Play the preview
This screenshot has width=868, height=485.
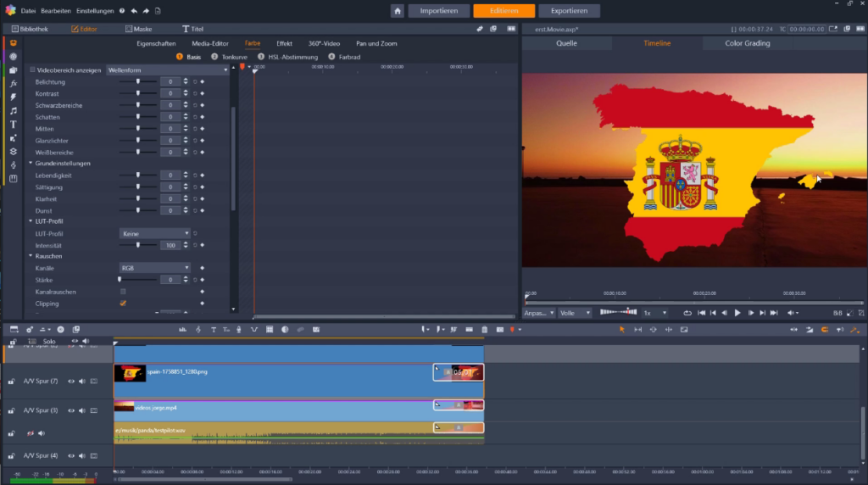point(737,313)
